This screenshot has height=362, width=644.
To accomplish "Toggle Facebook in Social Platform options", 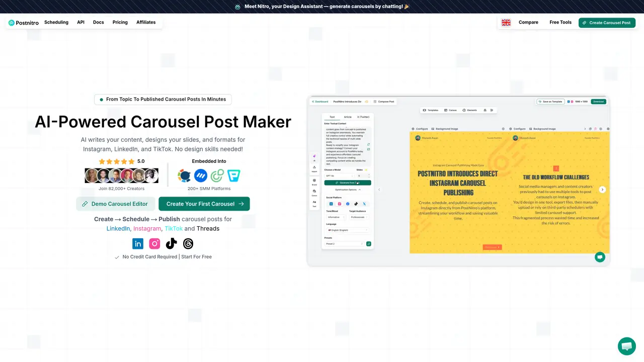I will 348,204.
